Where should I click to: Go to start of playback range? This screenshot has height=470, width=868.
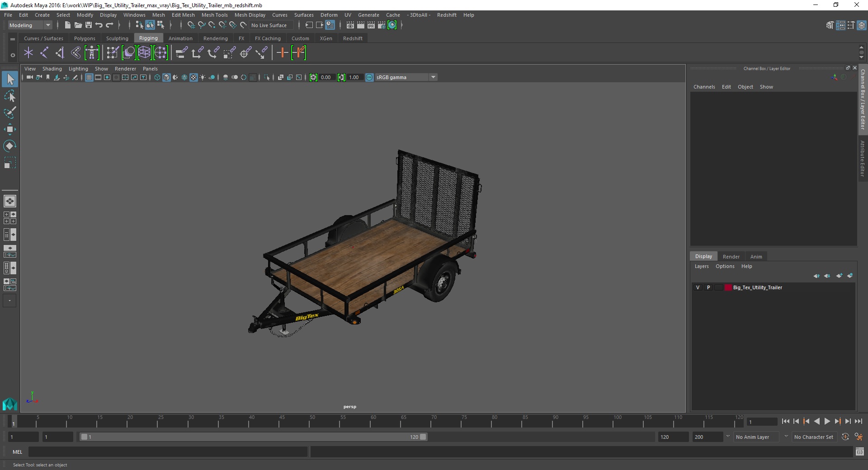[x=785, y=421]
